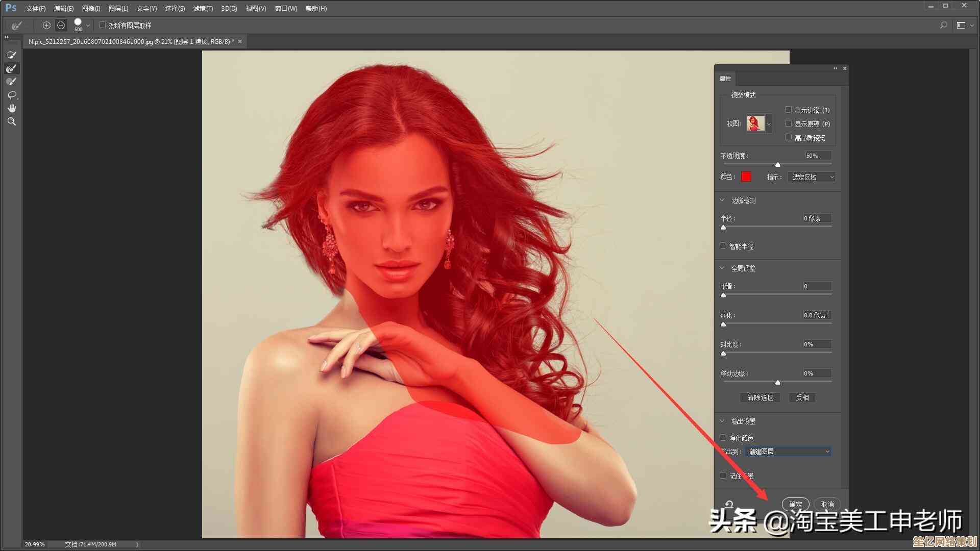Select the Refine Edge Brush tool

point(11,68)
